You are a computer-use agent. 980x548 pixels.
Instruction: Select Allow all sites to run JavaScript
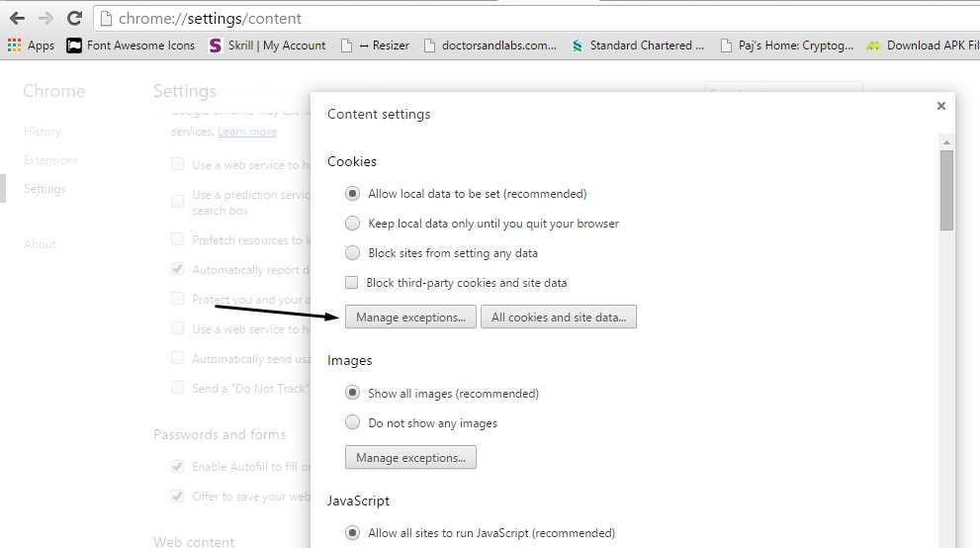click(x=352, y=533)
